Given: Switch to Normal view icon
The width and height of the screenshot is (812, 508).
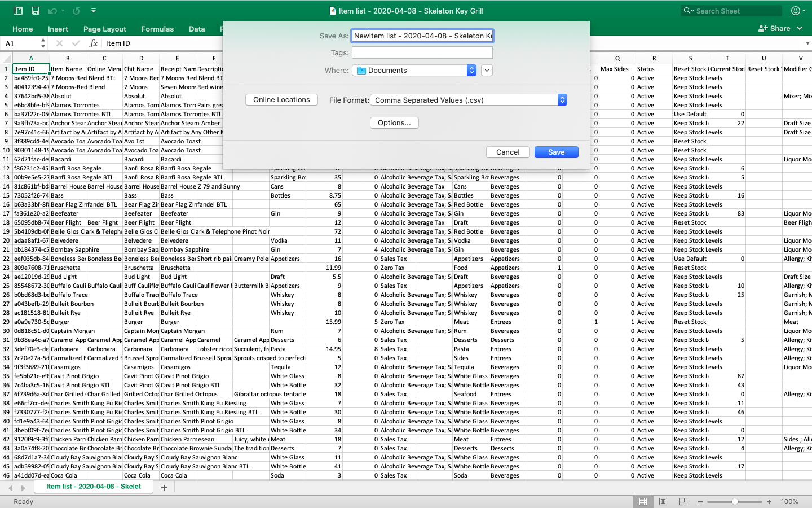Looking at the screenshot, I should (x=643, y=501).
